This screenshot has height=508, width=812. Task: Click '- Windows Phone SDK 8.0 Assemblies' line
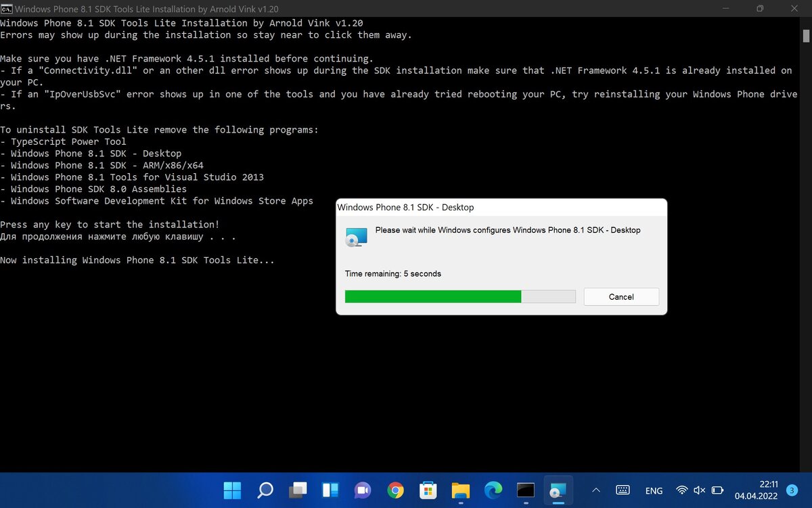tap(93, 189)
